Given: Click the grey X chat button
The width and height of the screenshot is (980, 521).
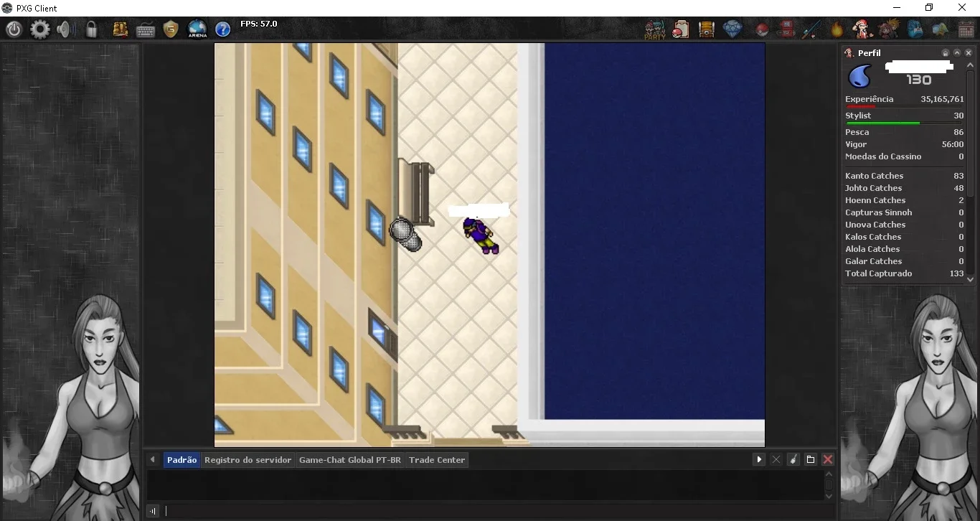Looking at the screenshot, I should pos(776,459).
